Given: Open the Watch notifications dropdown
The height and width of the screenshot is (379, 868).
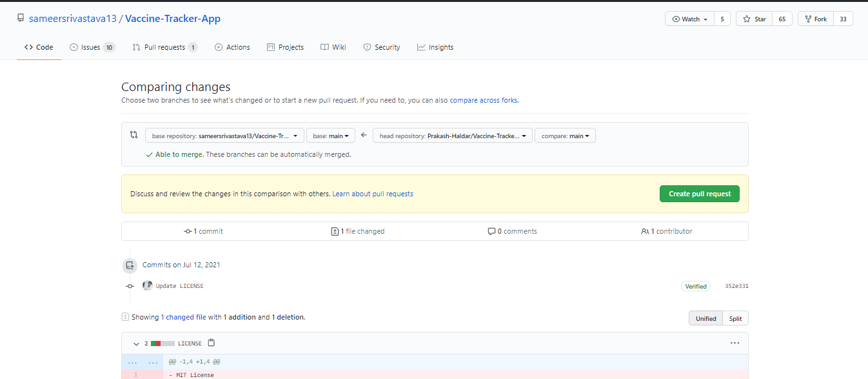Looking at the screenshot, I should click(x=689, y=19).
